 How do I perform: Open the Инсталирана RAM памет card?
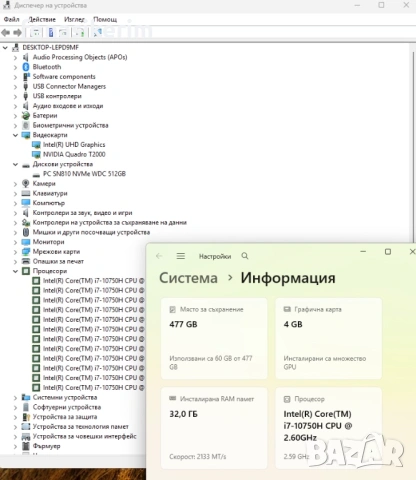click(214, 428)
